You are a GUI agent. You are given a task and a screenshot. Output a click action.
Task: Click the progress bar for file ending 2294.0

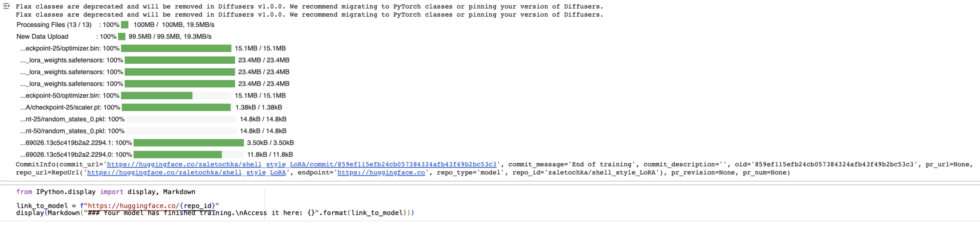click(x=188, y=155)
